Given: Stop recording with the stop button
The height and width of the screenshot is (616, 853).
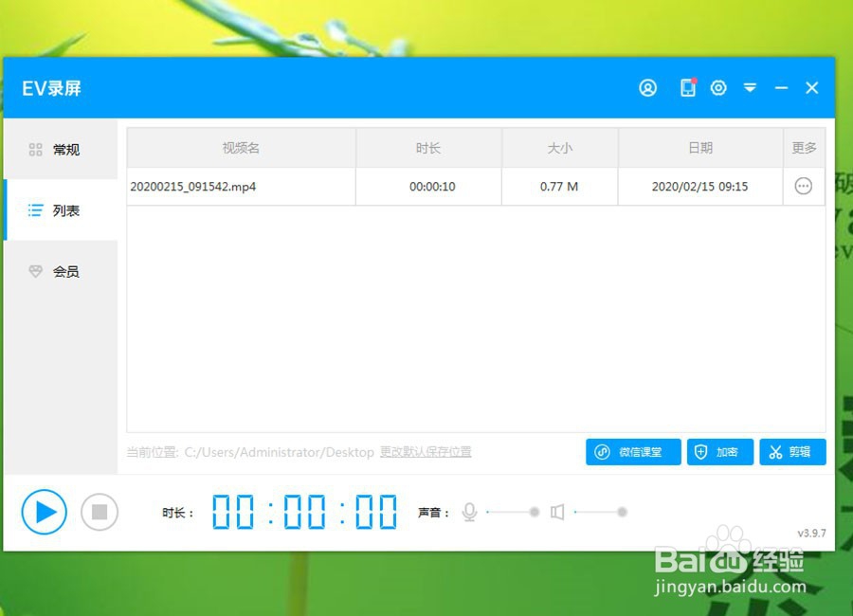Looking at the screenshot, I should pyautogui.click(x=100, y=512).
